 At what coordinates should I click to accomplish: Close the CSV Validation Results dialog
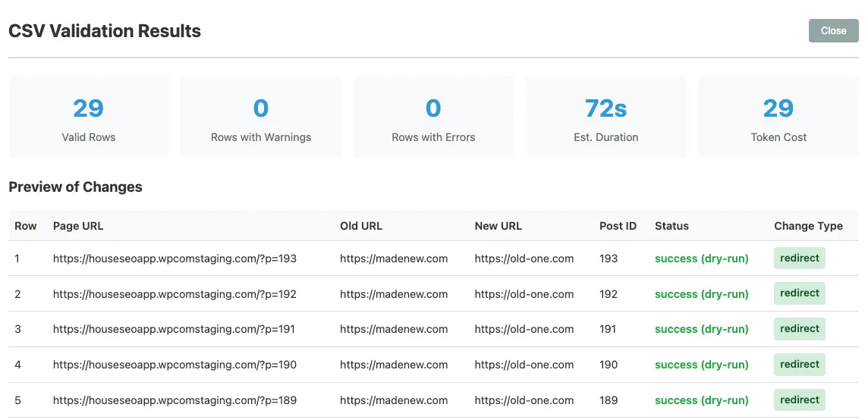833,31
